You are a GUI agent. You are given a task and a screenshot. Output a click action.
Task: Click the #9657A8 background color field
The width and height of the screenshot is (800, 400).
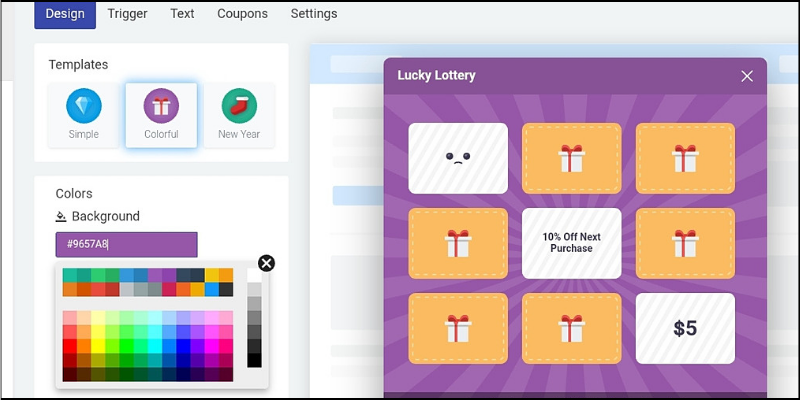[127, 244]
